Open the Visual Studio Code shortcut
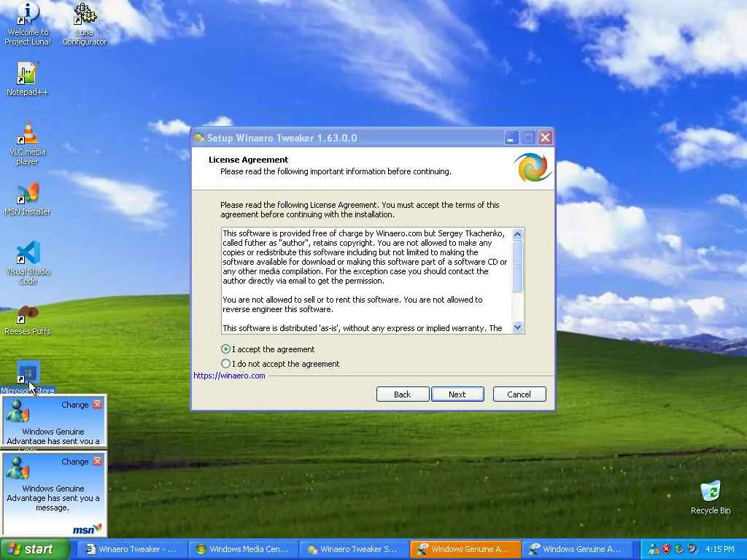 pyautogui.click(x=28, y=262)
